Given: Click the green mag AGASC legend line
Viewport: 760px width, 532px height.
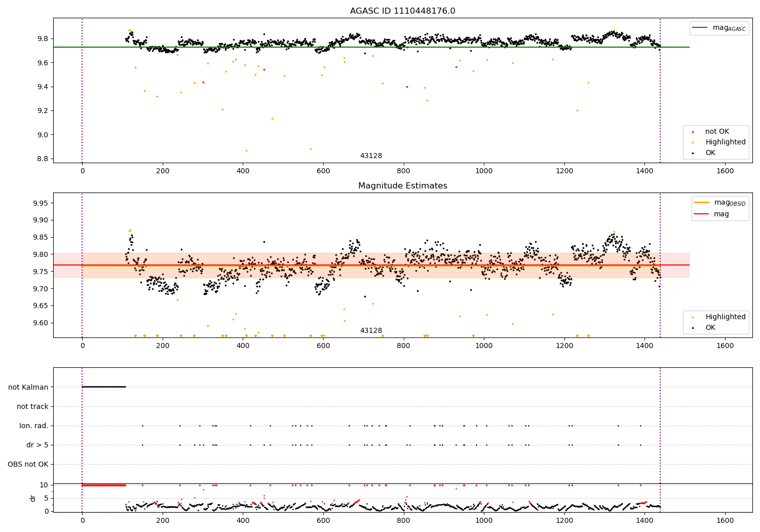Looking at the screenshot, I should 700,28.
